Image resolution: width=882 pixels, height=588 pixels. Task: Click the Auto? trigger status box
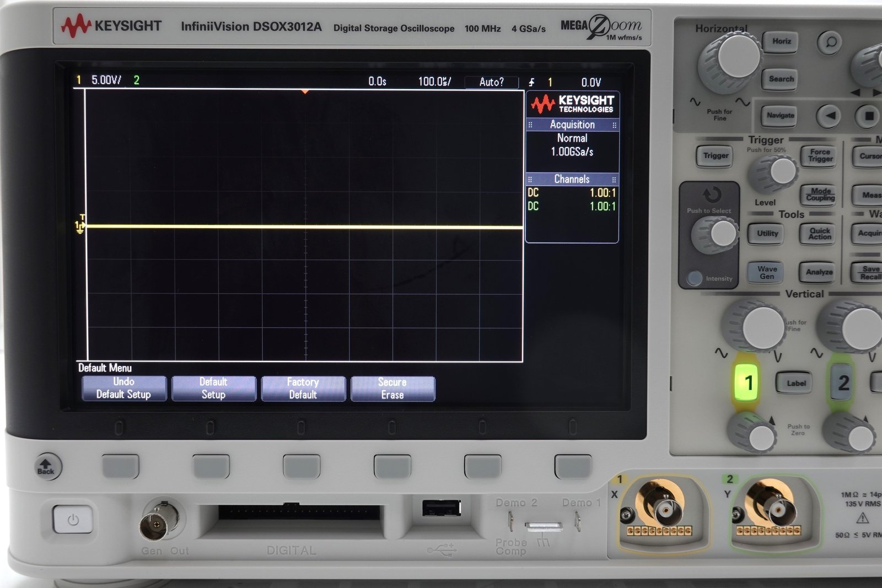[x=492, y=82]
